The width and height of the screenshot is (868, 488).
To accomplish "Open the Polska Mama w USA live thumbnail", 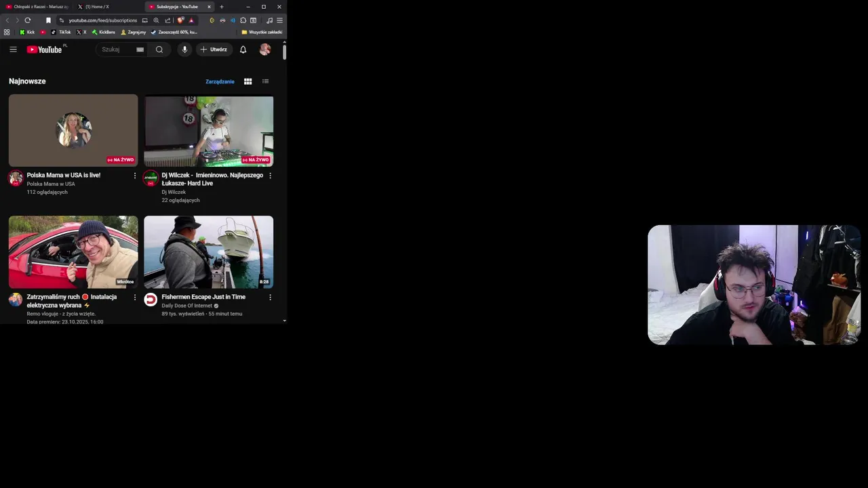I will 73,130.
